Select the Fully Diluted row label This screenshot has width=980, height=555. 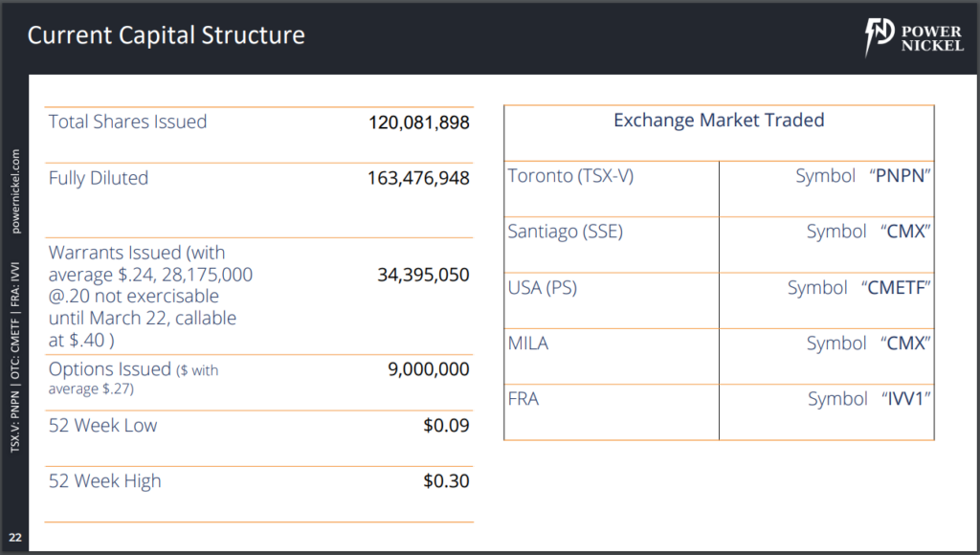click(99, 178)
